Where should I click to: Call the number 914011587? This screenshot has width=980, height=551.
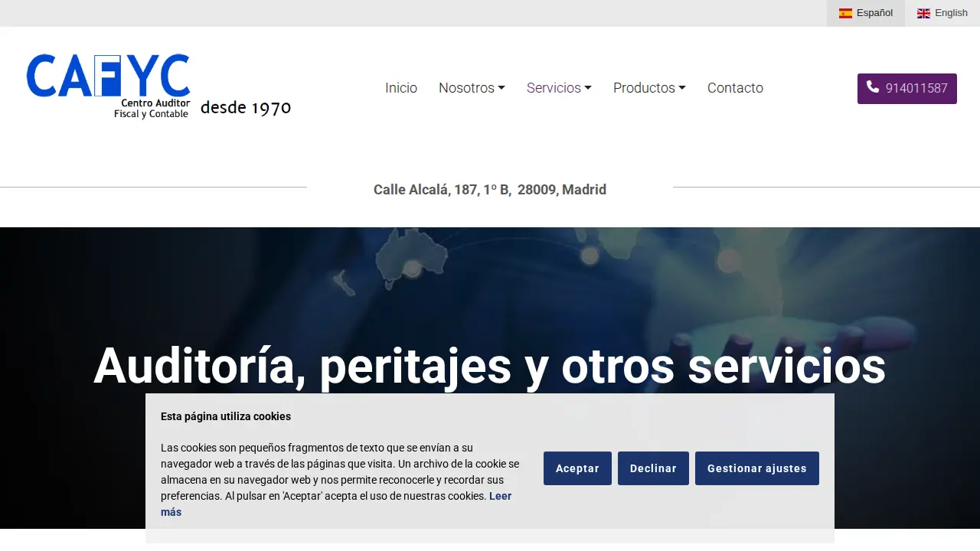[907, 89]
